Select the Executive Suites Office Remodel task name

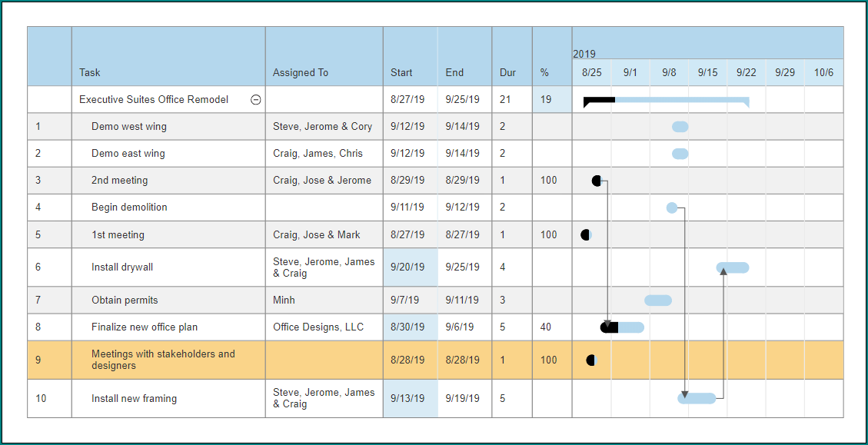point(154,100)
